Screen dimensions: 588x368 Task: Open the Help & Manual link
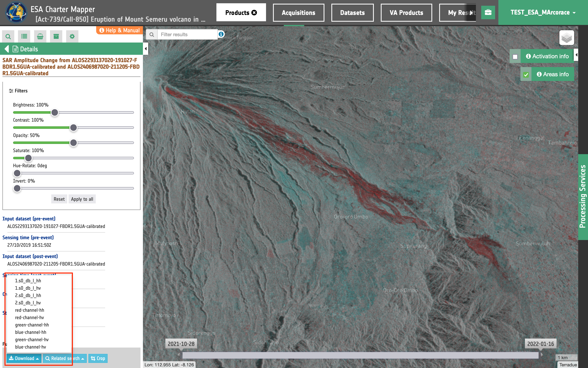click(x=119, y=30)
